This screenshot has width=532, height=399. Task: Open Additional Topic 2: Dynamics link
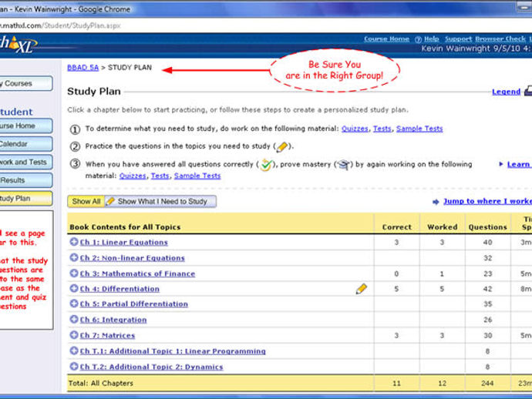(152, 367)
